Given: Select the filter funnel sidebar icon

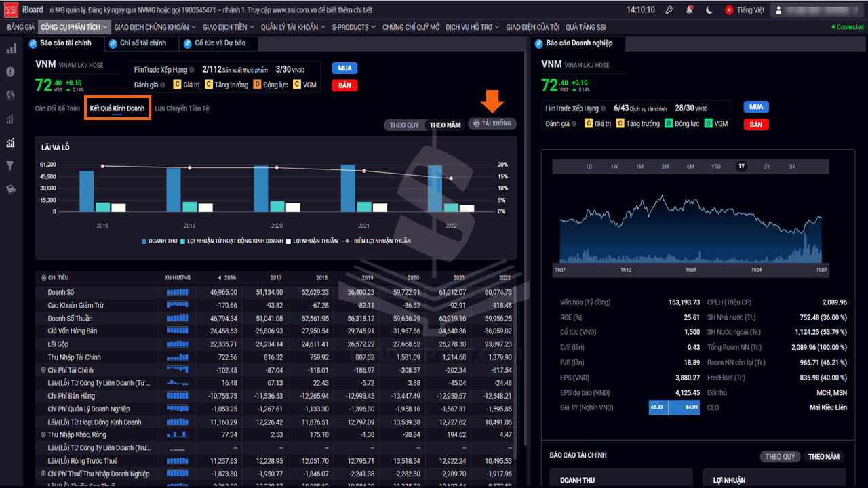Looking at the screenshot, I should pos(11,166).
